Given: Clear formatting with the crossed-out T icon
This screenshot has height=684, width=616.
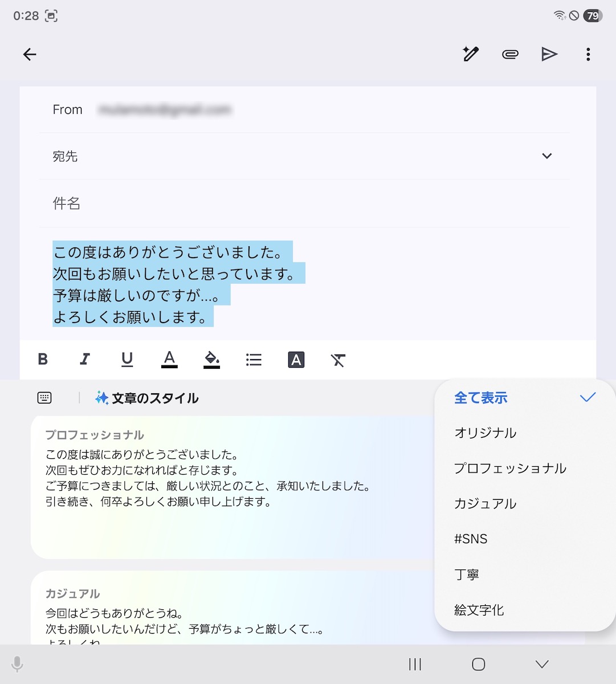Looking at the screenshot, I should [x=338, y=360].
